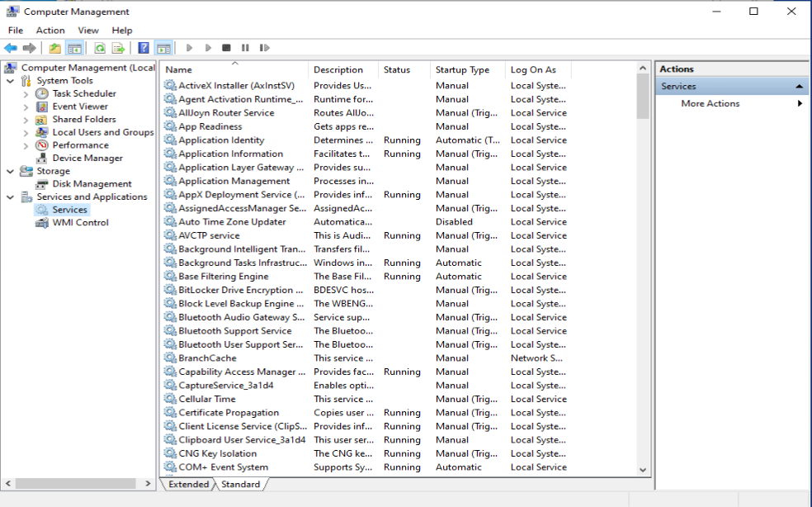Screen dimensions: 812x507
Task: Click the Pause Service icon
Action: coord(245,48)
